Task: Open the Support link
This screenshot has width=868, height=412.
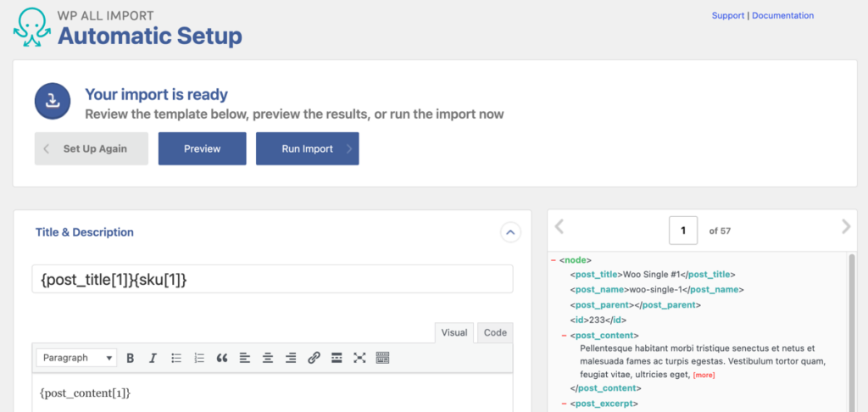Action: coord(728,15)
